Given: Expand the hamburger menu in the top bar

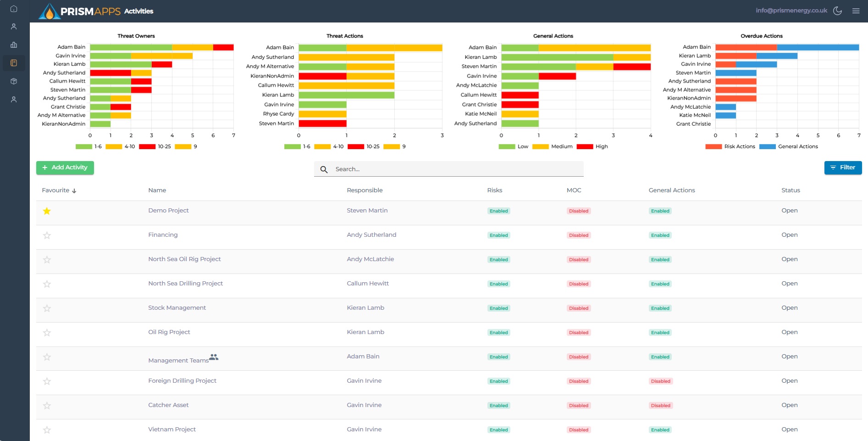Looking at the screenshot, I should click(856, 11).
